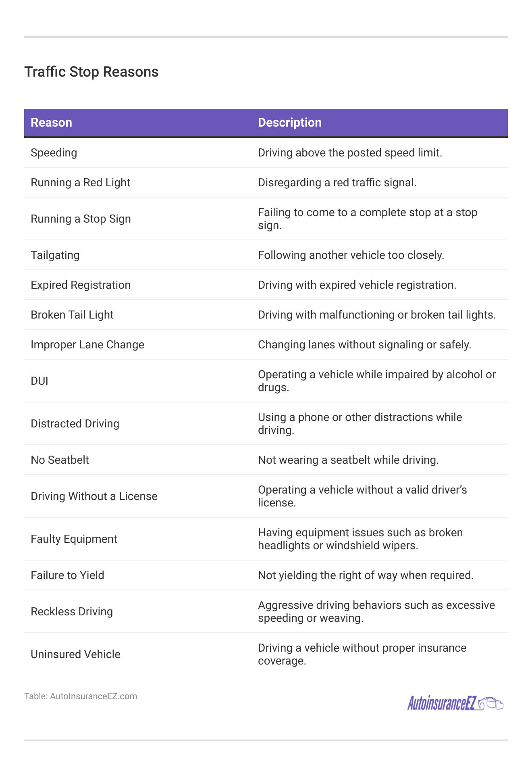Click the AutoInsuranceEZ.com table source text
Image resolution: width=532 pixels, height=771 pixels.
pyautogui.click(x=81, y=696)
